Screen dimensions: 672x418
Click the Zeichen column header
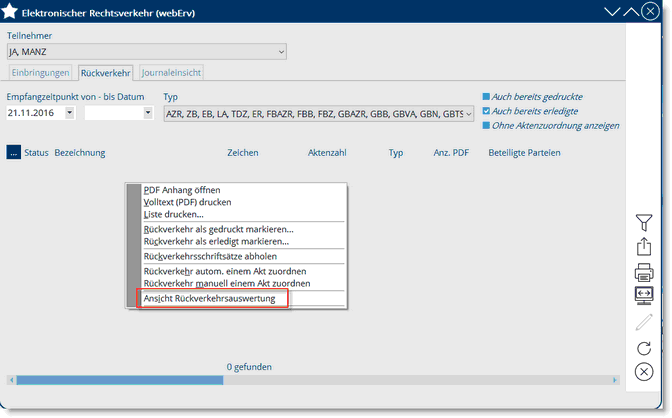pos(243,153)
